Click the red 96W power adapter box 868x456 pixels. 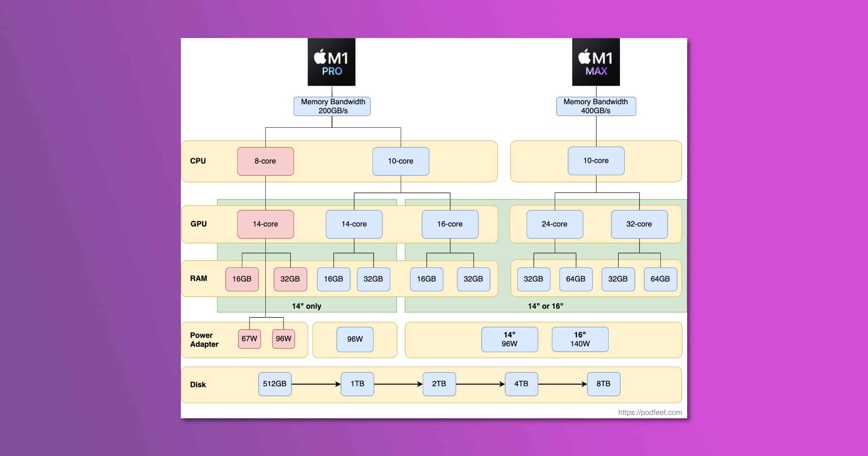pos(283,339)
